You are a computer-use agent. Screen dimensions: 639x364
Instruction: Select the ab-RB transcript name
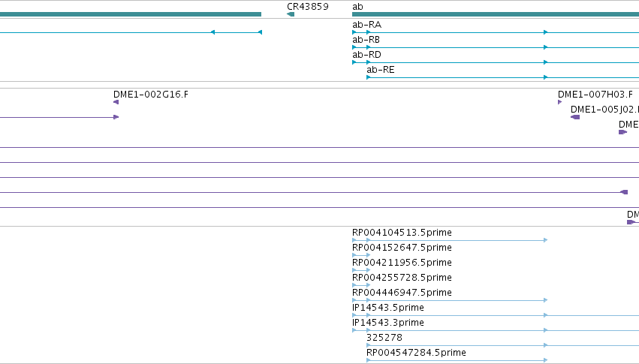point(366,40)
